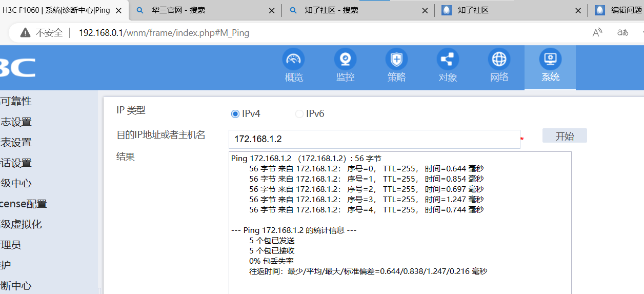The width and height of the screenshot is (644, 294).
Task: Open 级中心 upgrade center in sidebar
Action: coord(16,183)
